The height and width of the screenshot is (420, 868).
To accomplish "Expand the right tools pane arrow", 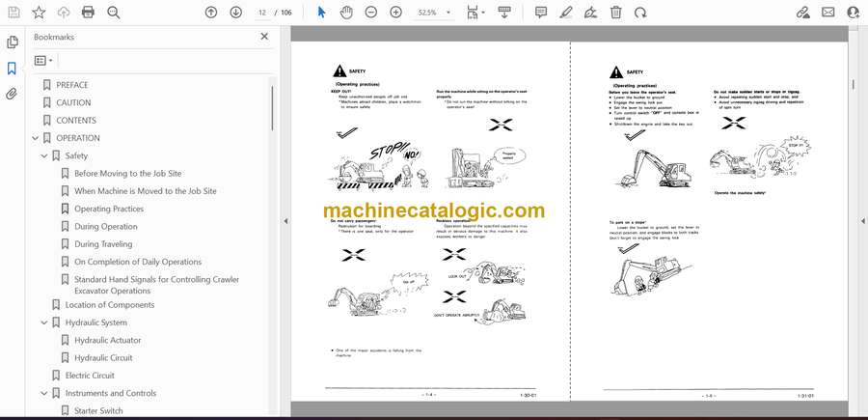I will click(863, 221).
